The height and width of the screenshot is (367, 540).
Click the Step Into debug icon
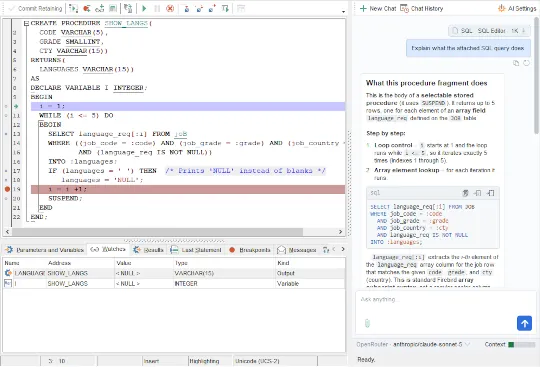coord(186,9)
